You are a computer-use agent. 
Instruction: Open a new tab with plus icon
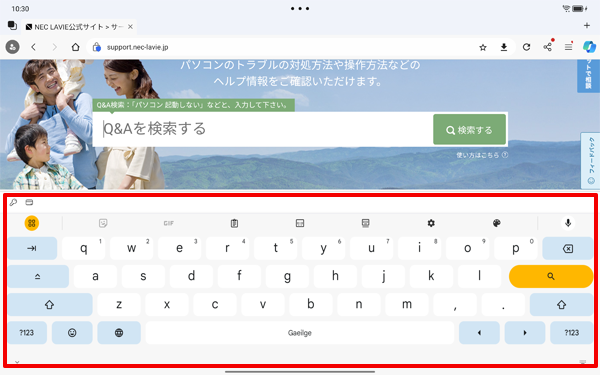(x=587, y=26)
